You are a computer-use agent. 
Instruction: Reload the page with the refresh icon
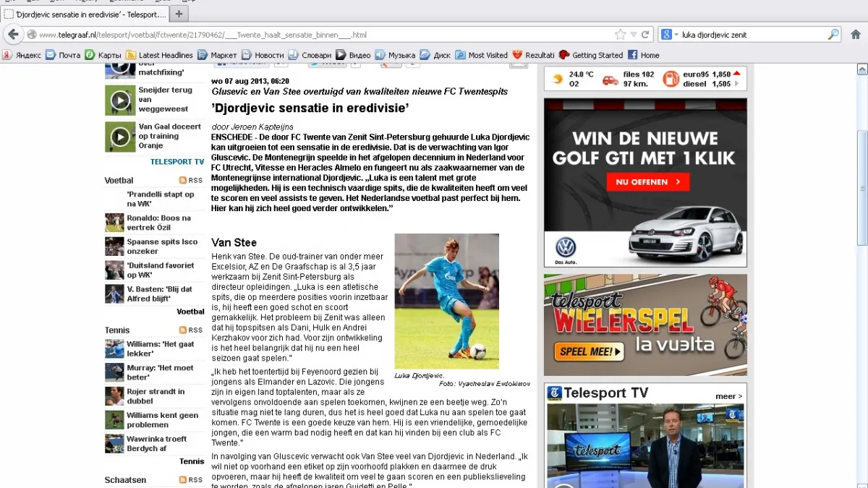645,35
